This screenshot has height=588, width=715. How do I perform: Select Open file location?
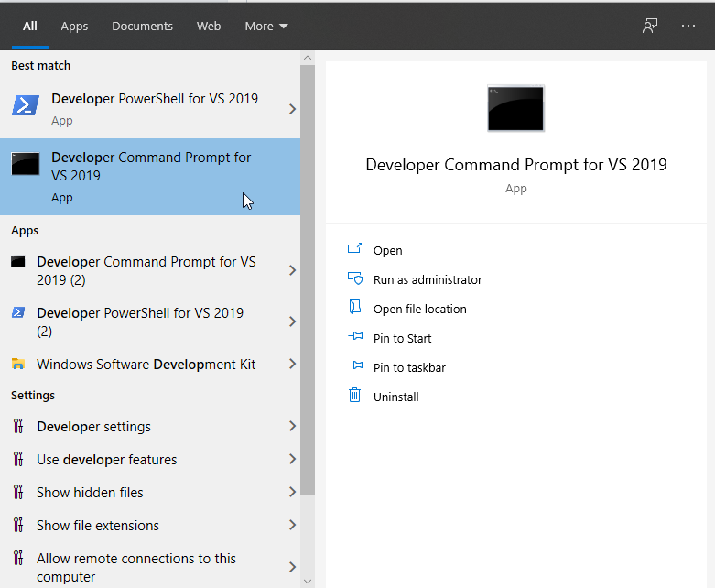click(x=419, y=309)
